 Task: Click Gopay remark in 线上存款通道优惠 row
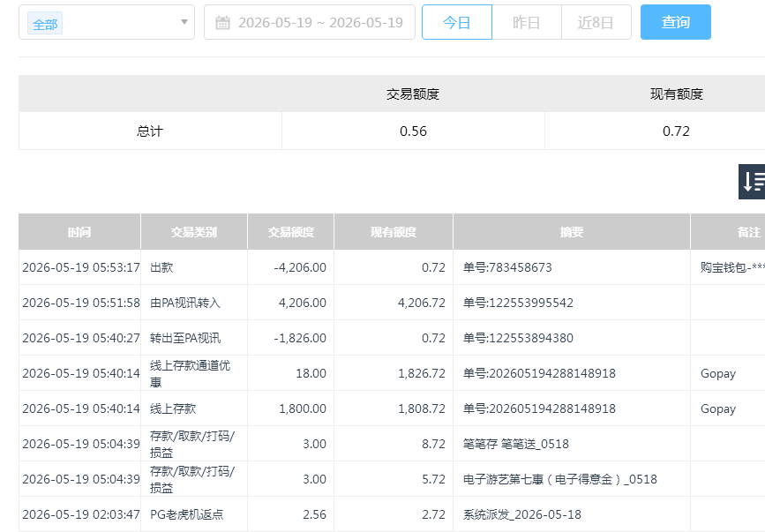[717, 373]
